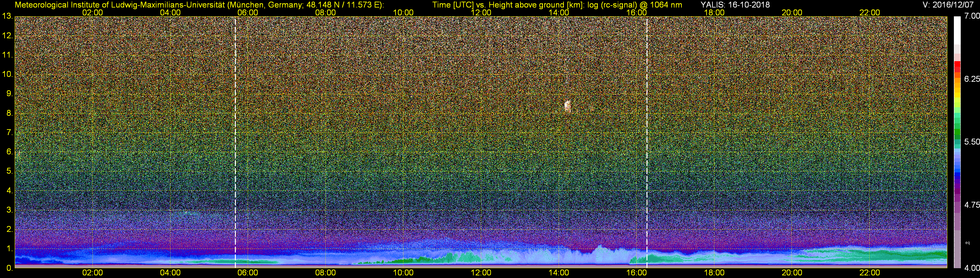The height and width of the screenshot is (278, 980).
Task: Click the white dashed vertical line before 06:00
Action: pyautogui.click(x=235, y=142)
